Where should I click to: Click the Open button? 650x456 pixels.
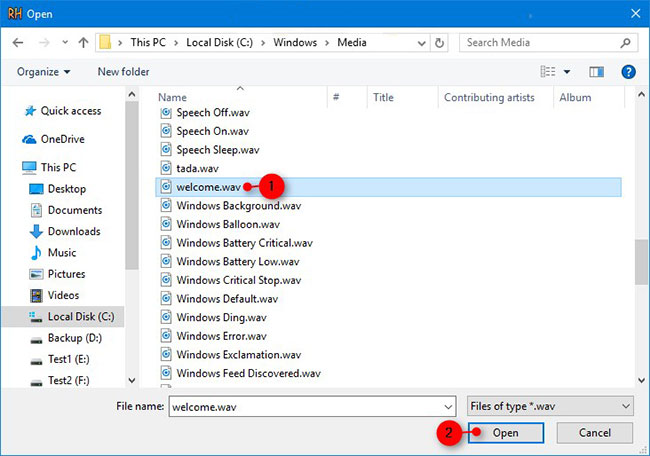(506, 433)
